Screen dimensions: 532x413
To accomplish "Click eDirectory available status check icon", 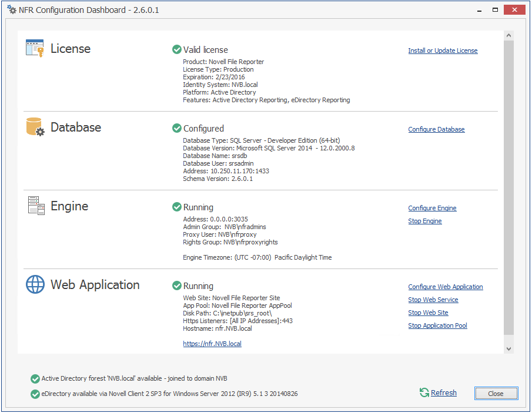I will click(x=35, y=394).
